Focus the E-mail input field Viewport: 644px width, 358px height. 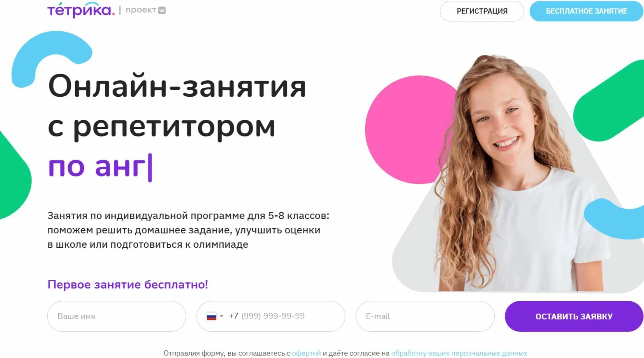click(x=425, y=316)
